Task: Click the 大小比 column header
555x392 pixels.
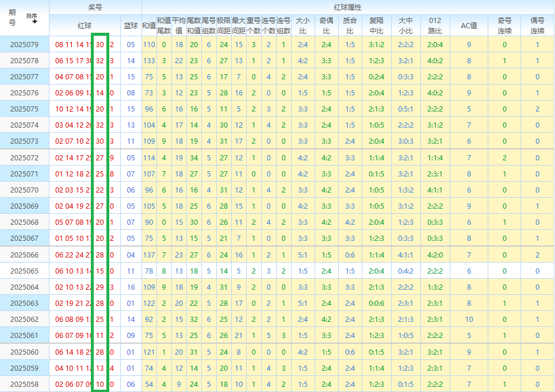Action: [303, 25]
